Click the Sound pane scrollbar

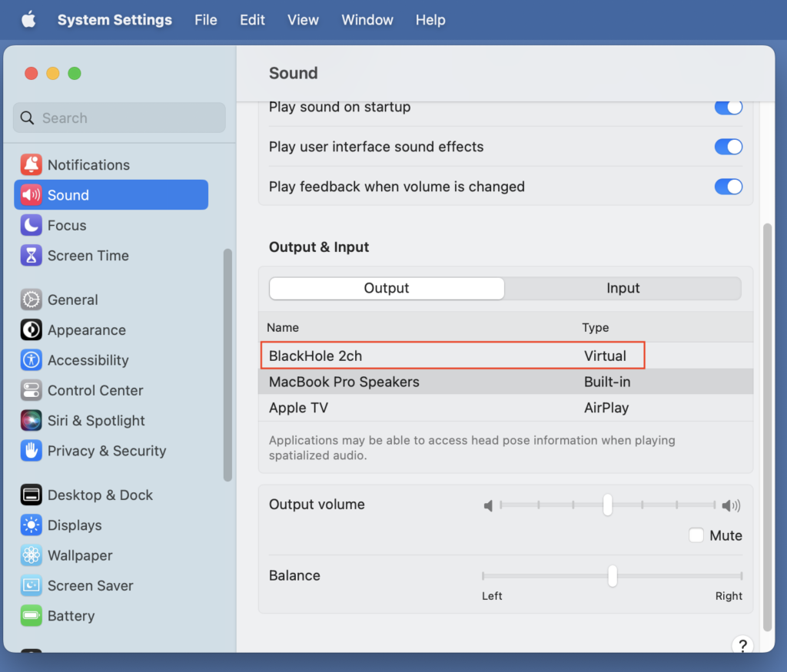click(x=767, y=427)
